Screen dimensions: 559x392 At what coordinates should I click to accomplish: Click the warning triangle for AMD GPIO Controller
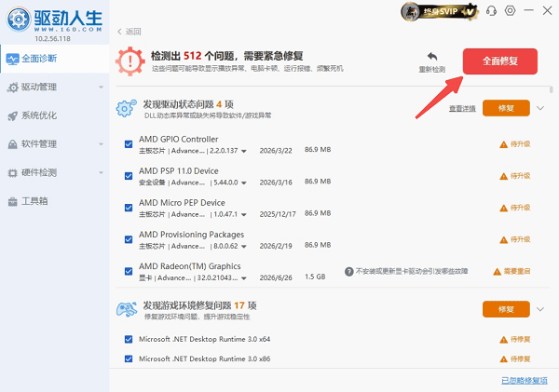click(503, 144)
